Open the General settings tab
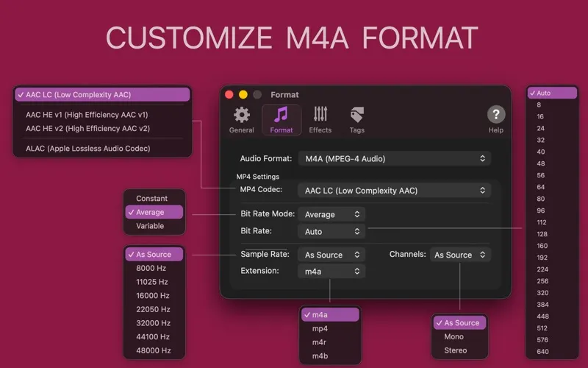The width and height of the screenshot is (588, 368). point(242,120)
